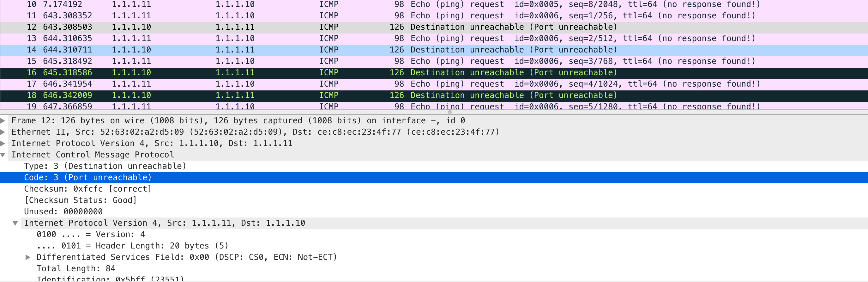Click source 1.1.1.11 in packet 10
Image resolution: width=868 pixels, height=282 pixels.
[131, 4]
